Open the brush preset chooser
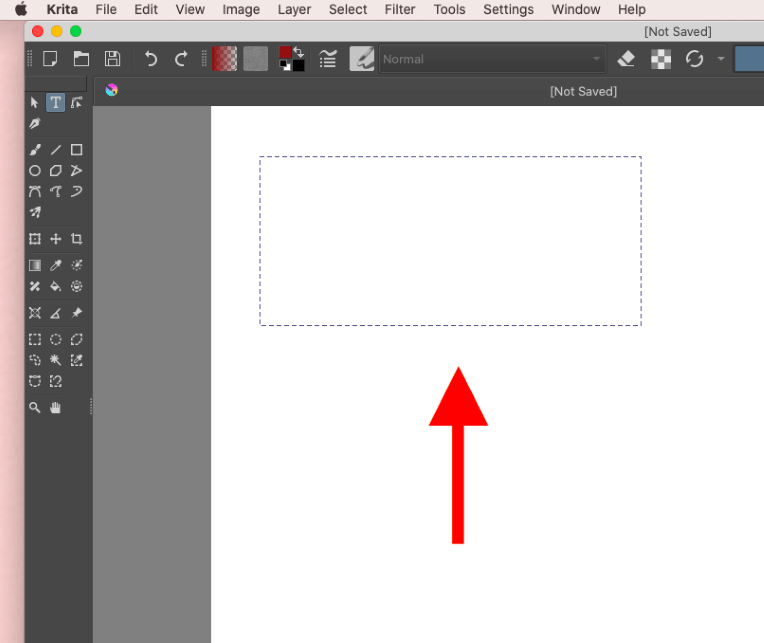 coord(362,59)
